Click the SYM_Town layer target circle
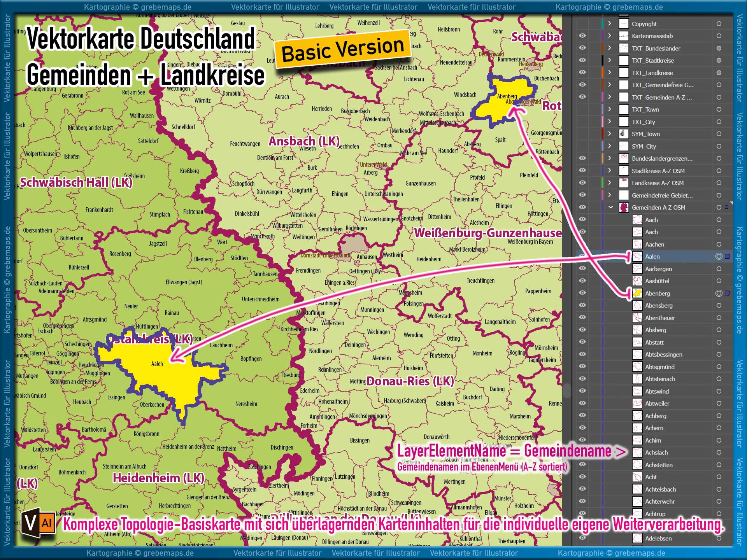Screen dimensions: 747x560 pos(719,134)
